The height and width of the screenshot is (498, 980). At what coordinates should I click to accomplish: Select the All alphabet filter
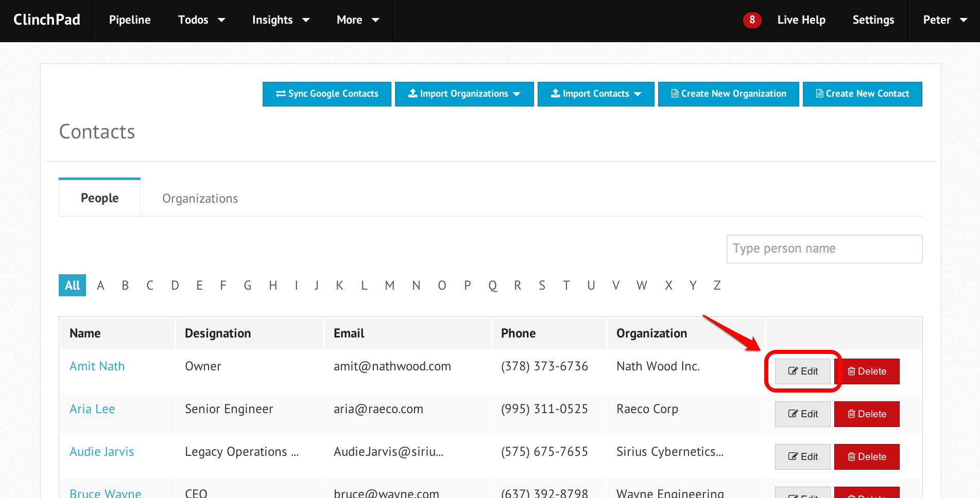tap(72, 286)
